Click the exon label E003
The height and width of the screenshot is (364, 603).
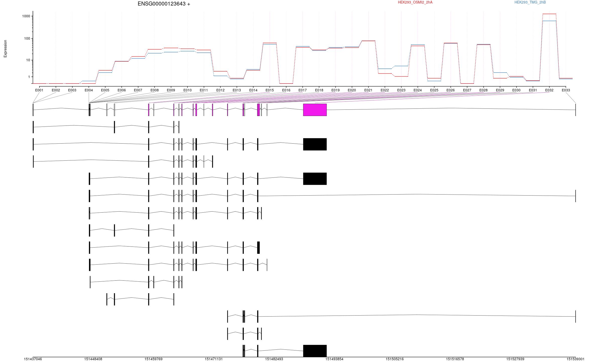pyautogui.click(x=72, y=90)
